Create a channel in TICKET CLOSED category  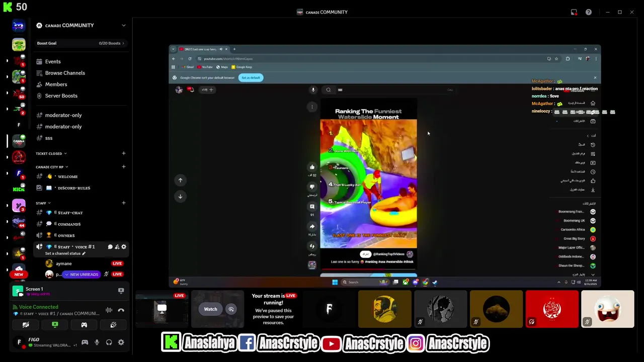click(123, 153)
